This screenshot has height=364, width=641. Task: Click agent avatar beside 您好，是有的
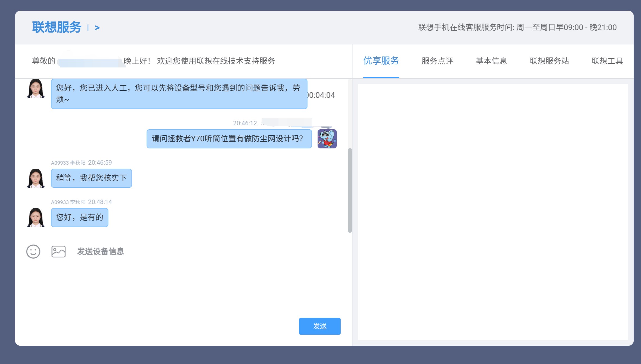pos(36,217)
